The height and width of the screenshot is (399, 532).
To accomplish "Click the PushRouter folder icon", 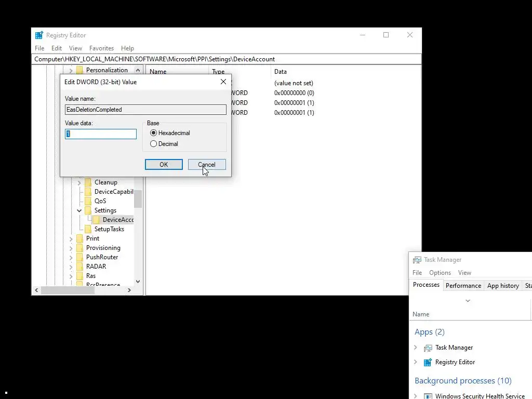I will [79, 257].
